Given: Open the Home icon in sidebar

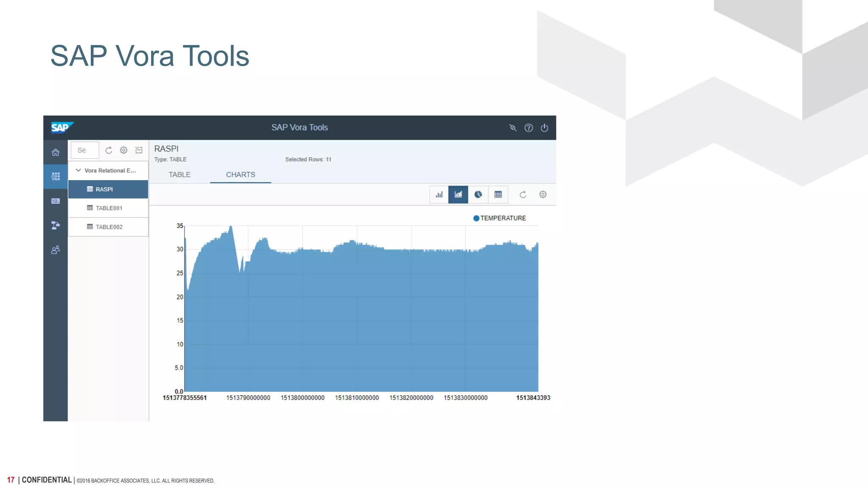Looking at the screenshot, I should coord(56,152).
